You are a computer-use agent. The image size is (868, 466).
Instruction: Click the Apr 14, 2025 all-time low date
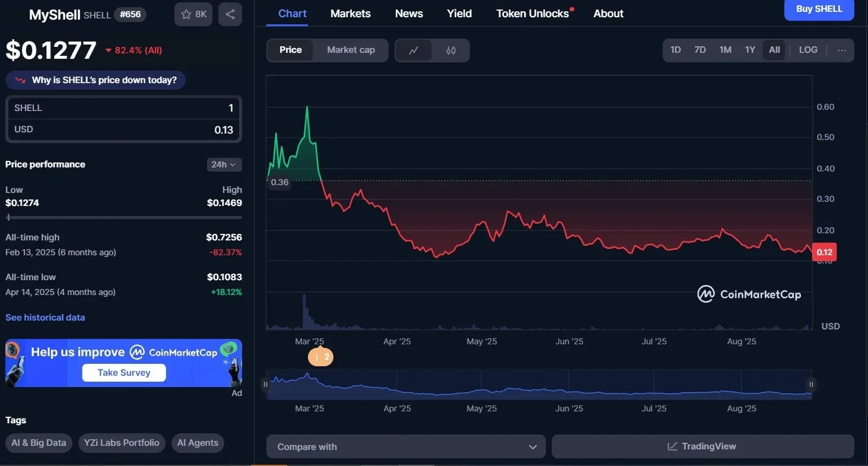point(61,292)
